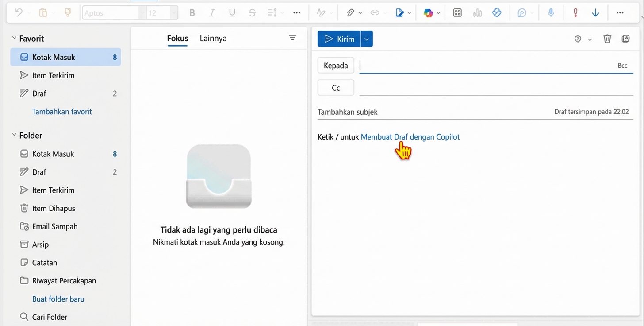Screen dimensions: 644x326
Task: Open more toolbar options at far right
Action: [x=620, y=13]
